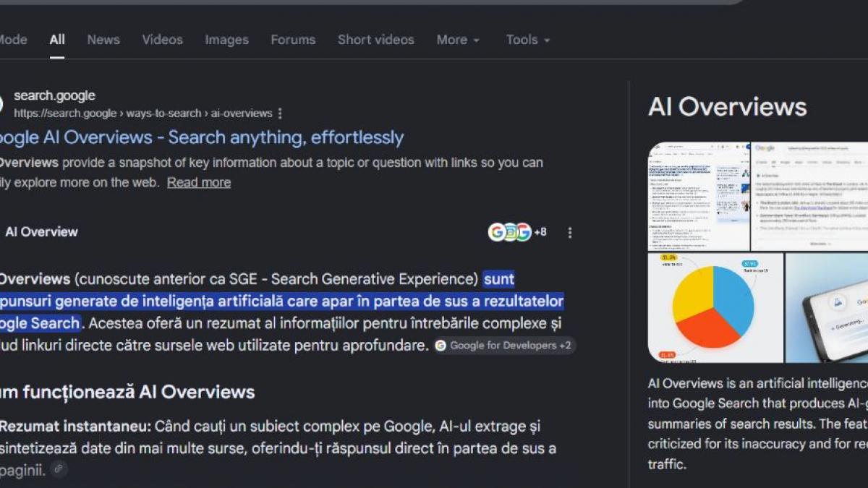Click the AI Overview label
868x488 pixels.
click(41, 232)
